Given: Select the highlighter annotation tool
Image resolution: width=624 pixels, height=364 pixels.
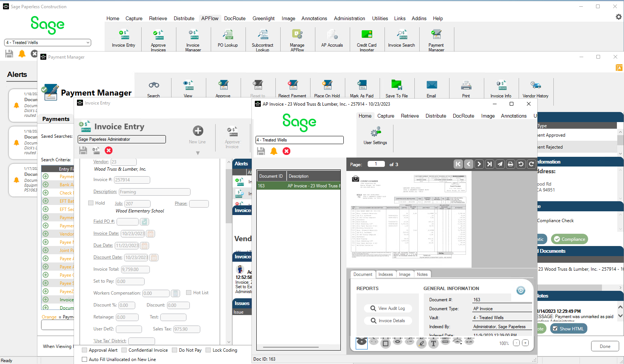Looking at the screenshot, I should 421,343.
